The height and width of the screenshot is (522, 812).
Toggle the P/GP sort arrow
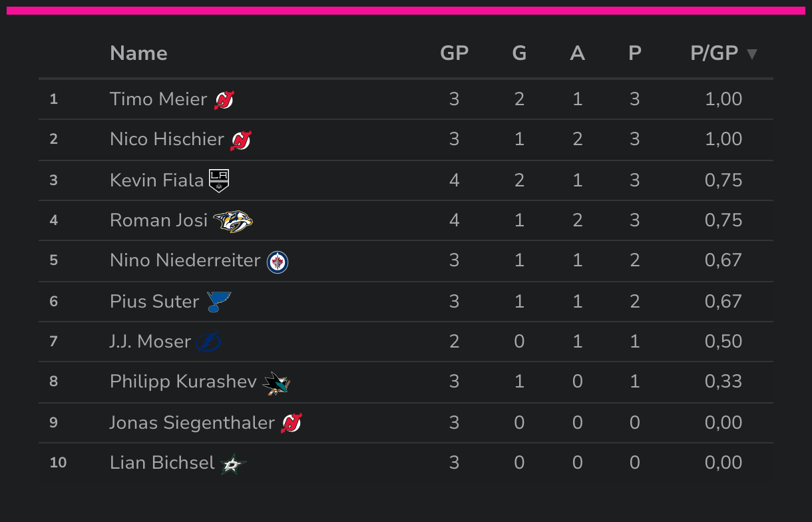(x=752, y=54)
